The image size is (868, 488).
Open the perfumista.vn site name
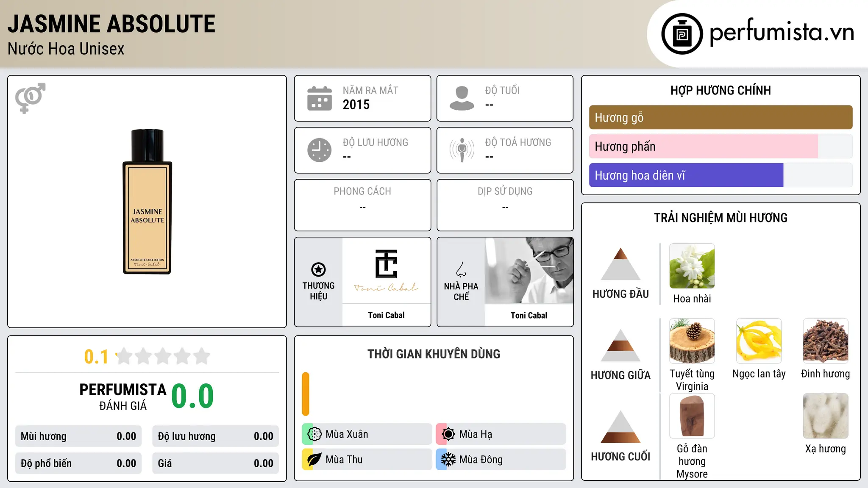pos(782,32)
